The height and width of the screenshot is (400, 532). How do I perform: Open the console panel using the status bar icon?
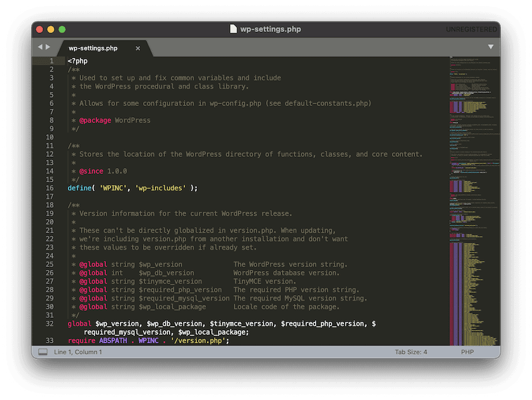[x=42, y=351]
